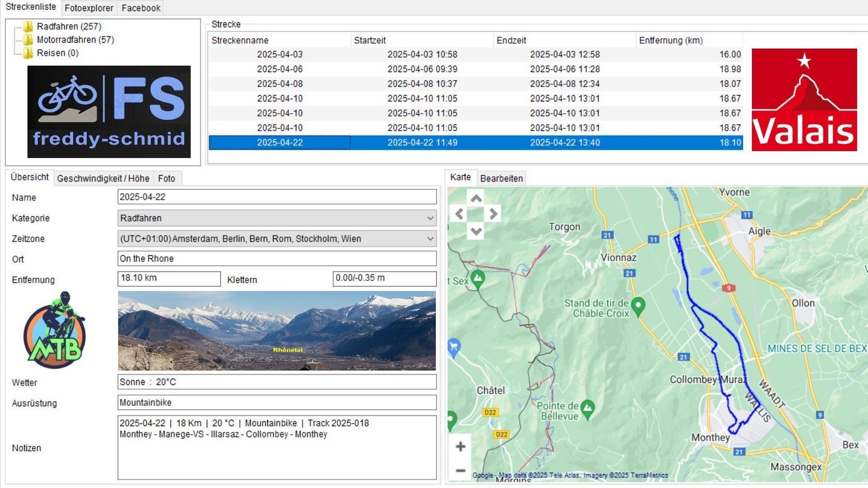Image resolution: width=868 pixels, height=488 pixels.
Task: Click the Pointe de Bellevue map marker
Action: click(x=587, y=408)
